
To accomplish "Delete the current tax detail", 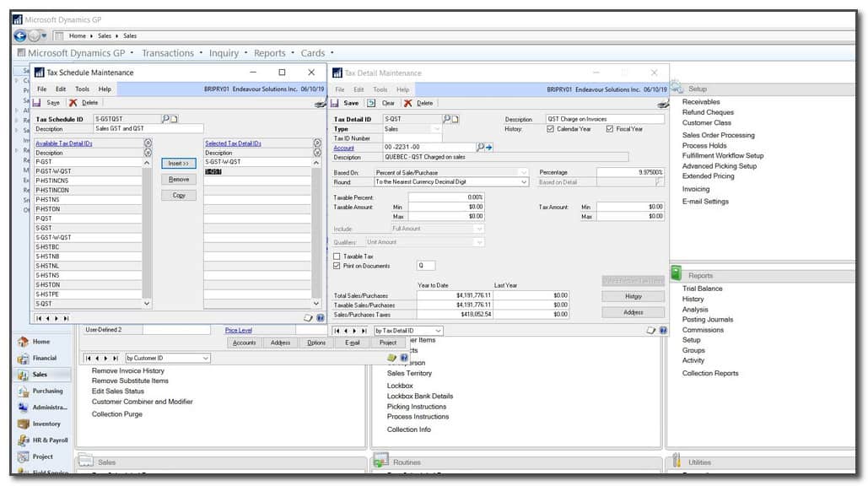I will [x=425, y=103].
